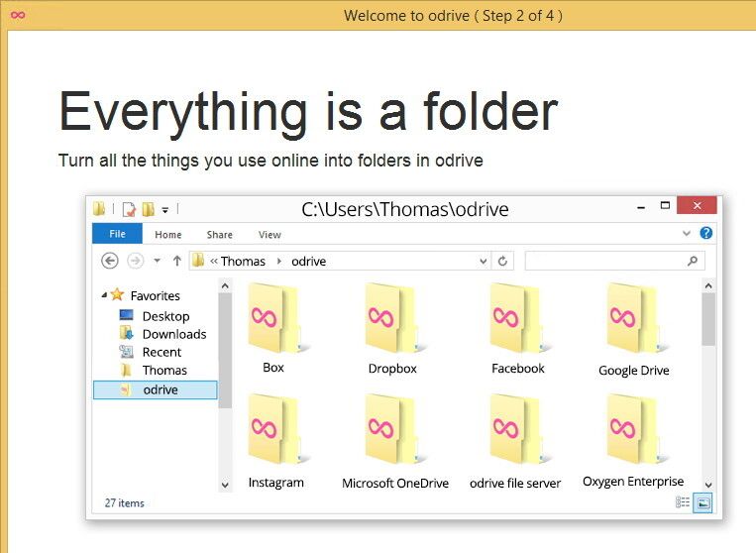The image size is (756, 553).
Task: Select Downloads in Favorites
Action: point(174,334)
